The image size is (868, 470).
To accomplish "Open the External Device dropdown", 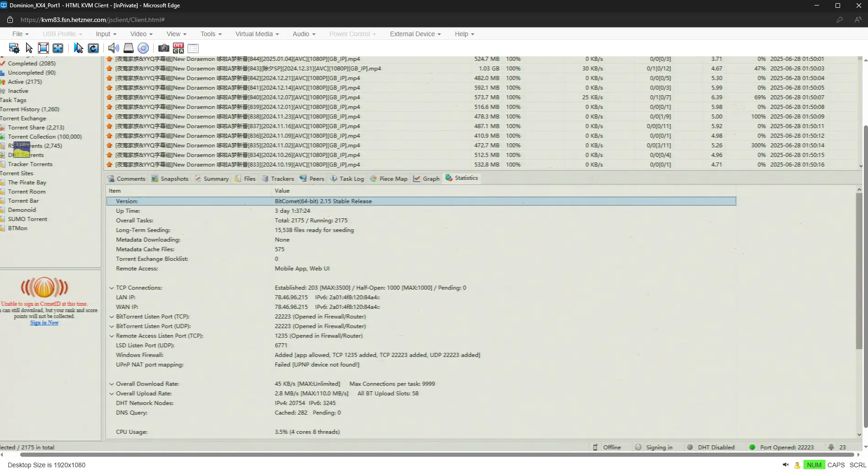I will pyautogui.click(x=415, y=34).
